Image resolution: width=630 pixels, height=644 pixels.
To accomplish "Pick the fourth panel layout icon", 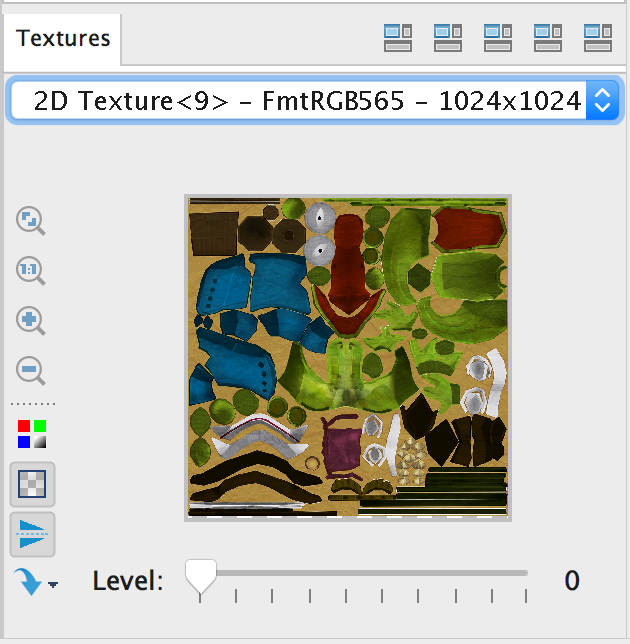I will [x=548, y=39].
